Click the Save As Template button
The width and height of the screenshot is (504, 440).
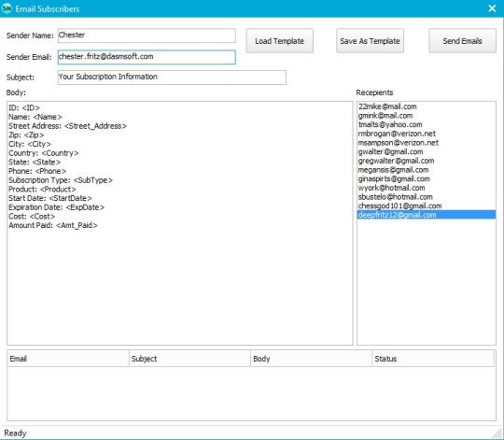point(370,41)
